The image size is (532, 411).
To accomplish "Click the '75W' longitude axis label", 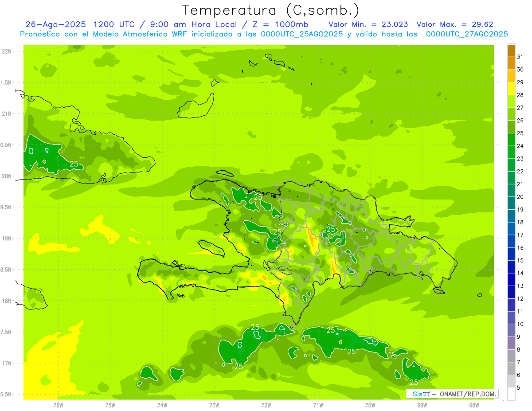I will (x=110, y=405).
